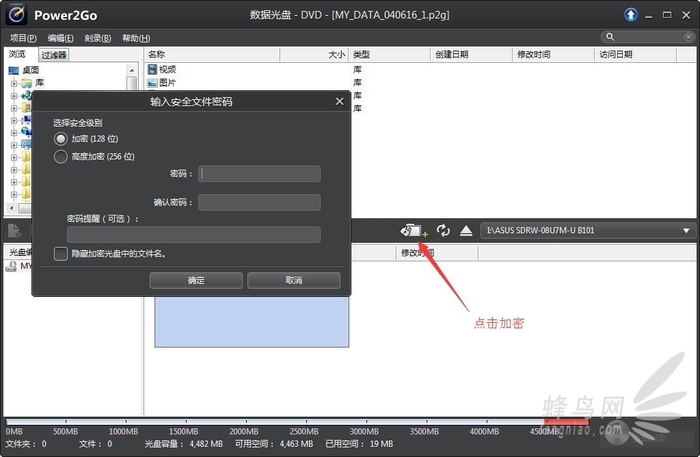Select the desktop icon in the tree
Screen dimensions: 700x457
click(14, 70)
